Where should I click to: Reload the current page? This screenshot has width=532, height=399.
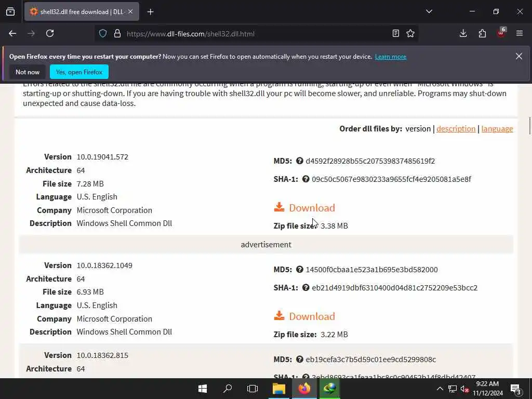(x=50, y=34)
